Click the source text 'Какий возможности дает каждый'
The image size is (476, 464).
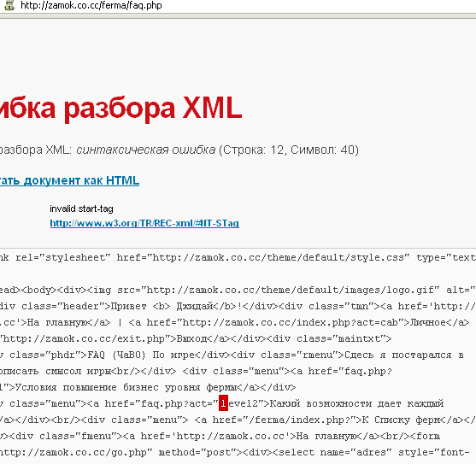356,403
